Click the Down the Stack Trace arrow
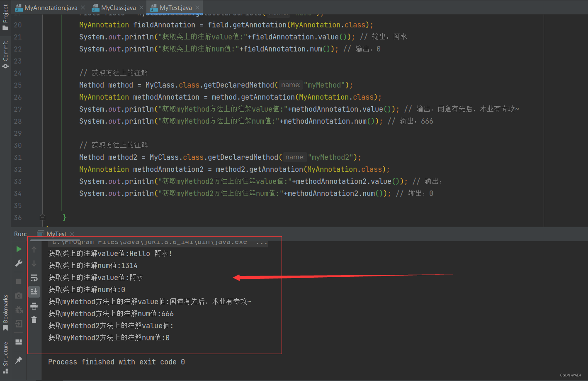 click(x=34, y=264)
